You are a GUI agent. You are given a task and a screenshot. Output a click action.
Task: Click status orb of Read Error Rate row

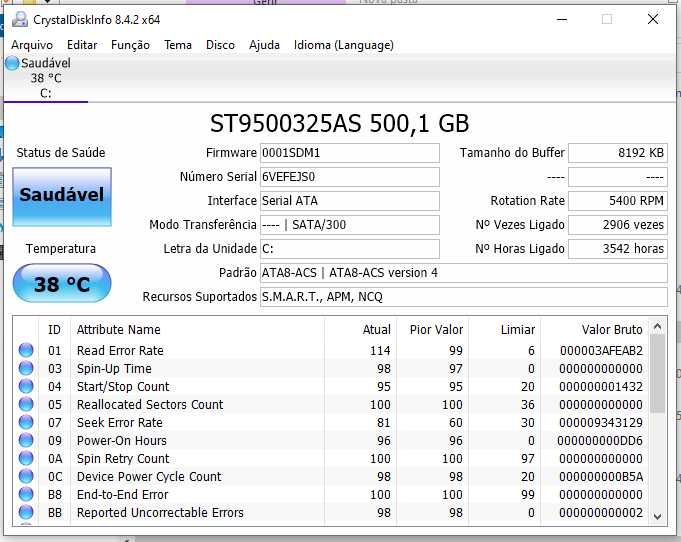click(26, 350)
